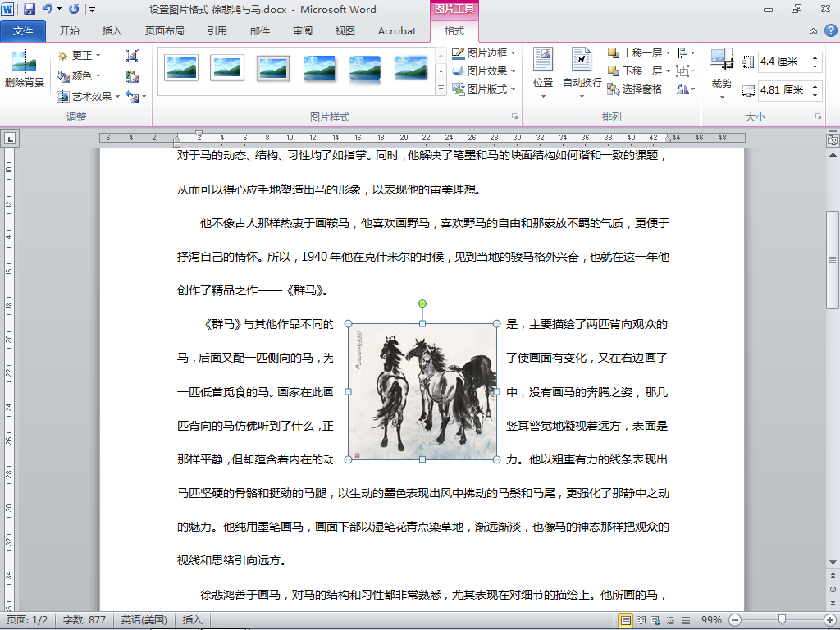This screenshot has width=840, height=630.
Task: Open Picture Effects (图片效果) menu
Action: [483, 71]
